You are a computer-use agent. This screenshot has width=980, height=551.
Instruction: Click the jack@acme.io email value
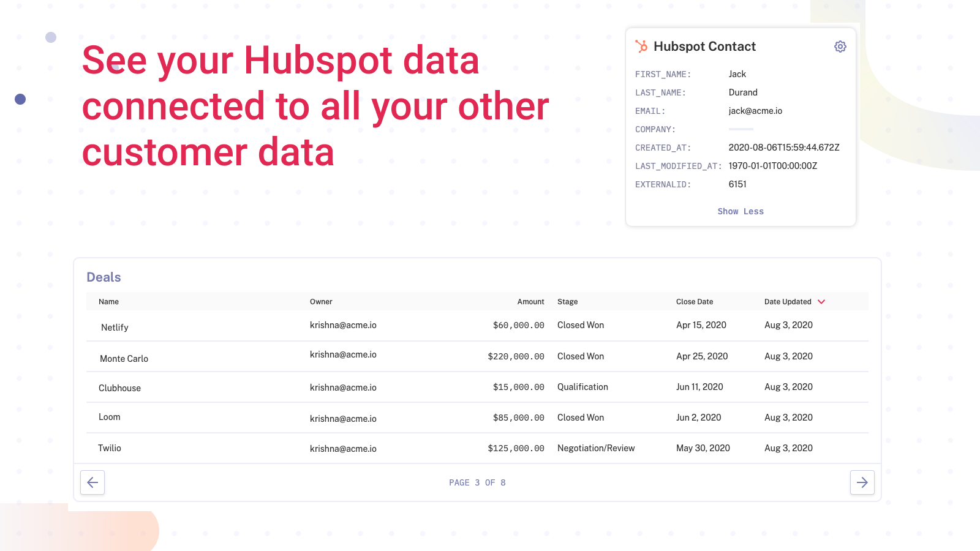(x=755, y=111)
